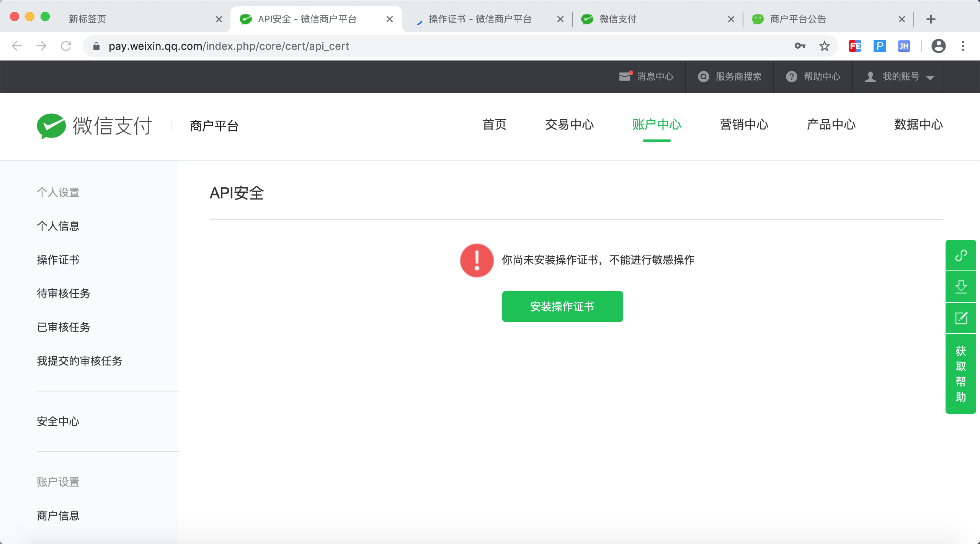
Task: Open 安全中心 in the sidebar
Action: click(58, 421)
